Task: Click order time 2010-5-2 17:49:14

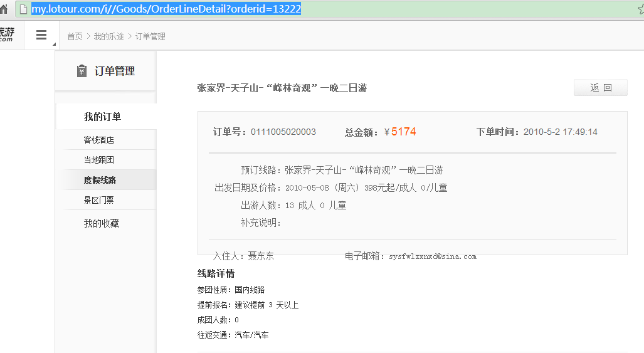Action: coord(560,132)
